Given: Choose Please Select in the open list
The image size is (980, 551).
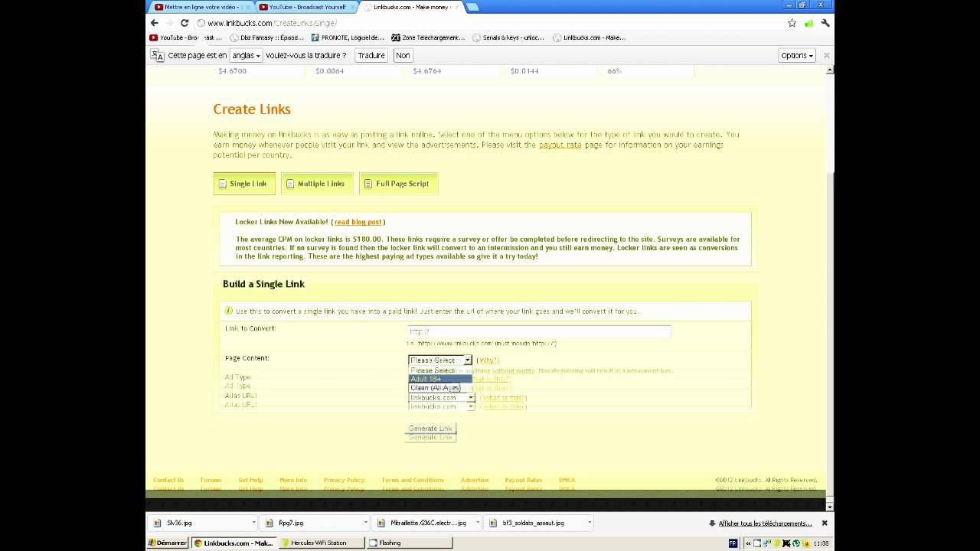Looking at the screenshot, I should coord(439,370).
